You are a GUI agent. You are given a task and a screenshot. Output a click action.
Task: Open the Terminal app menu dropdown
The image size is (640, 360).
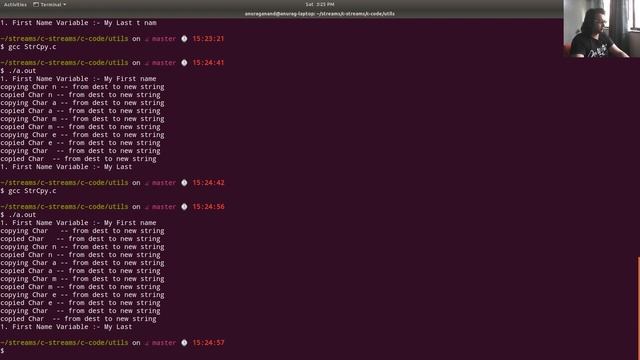[x=49, y=4]
